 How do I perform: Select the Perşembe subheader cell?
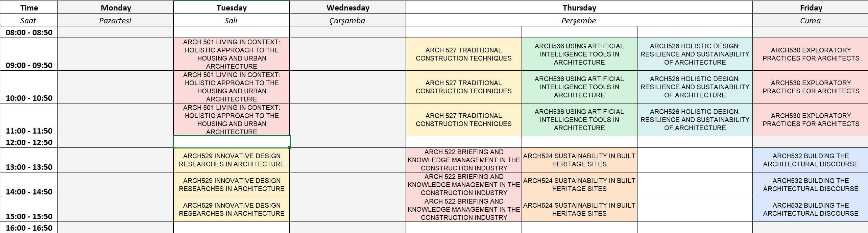[x=579, y=20]
